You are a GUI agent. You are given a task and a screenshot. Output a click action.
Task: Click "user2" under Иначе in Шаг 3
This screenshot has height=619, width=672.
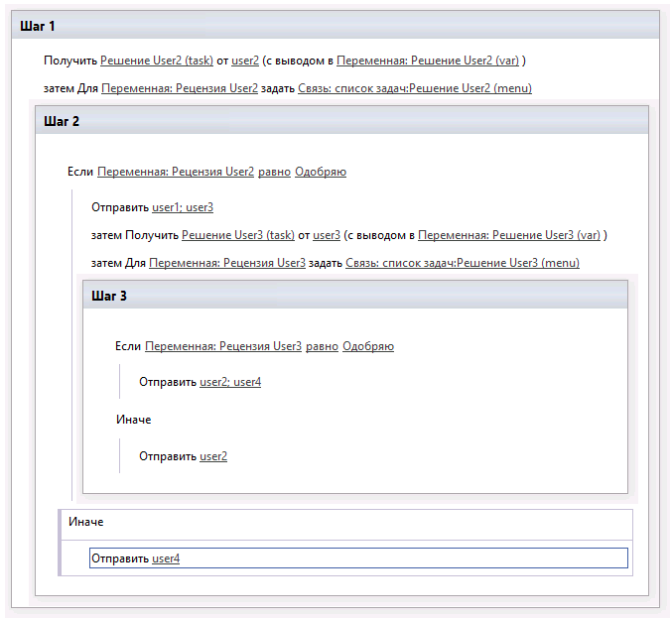(213, 456)
